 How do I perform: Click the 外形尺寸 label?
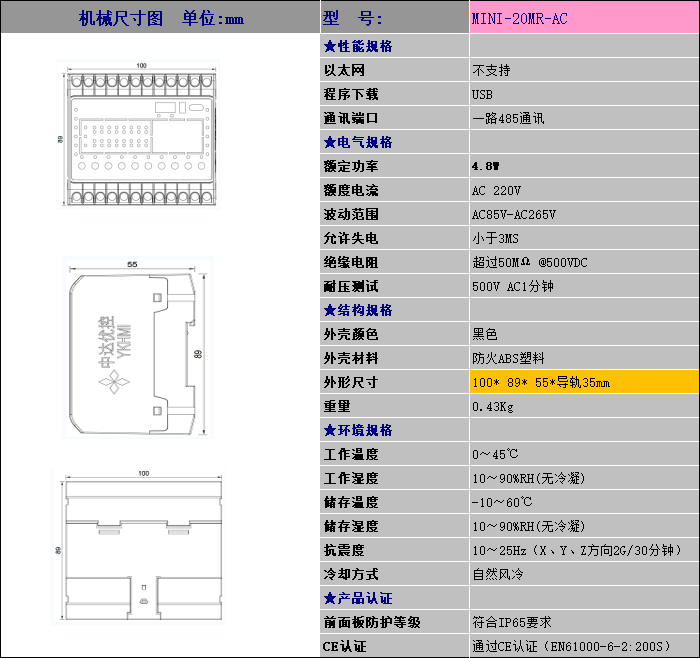coord(351,382)
